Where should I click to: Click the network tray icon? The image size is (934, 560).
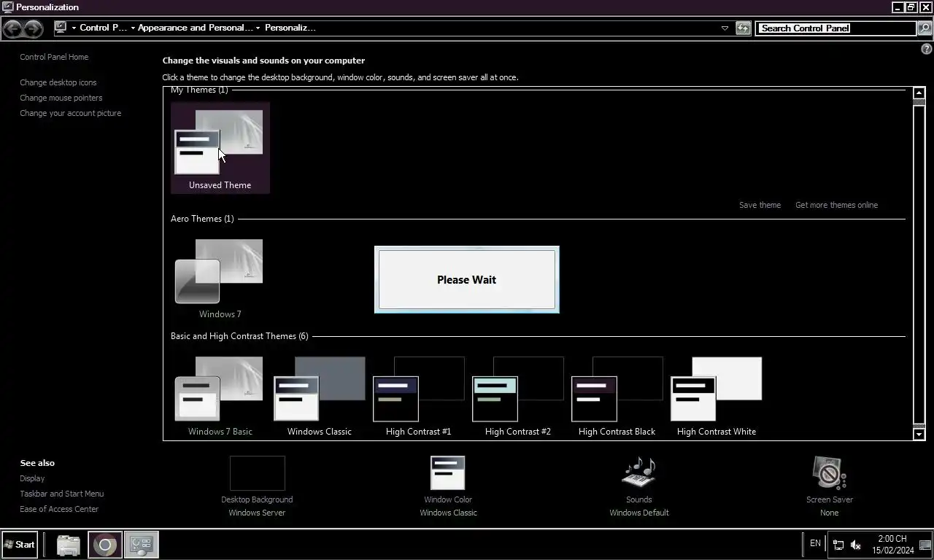838,545
